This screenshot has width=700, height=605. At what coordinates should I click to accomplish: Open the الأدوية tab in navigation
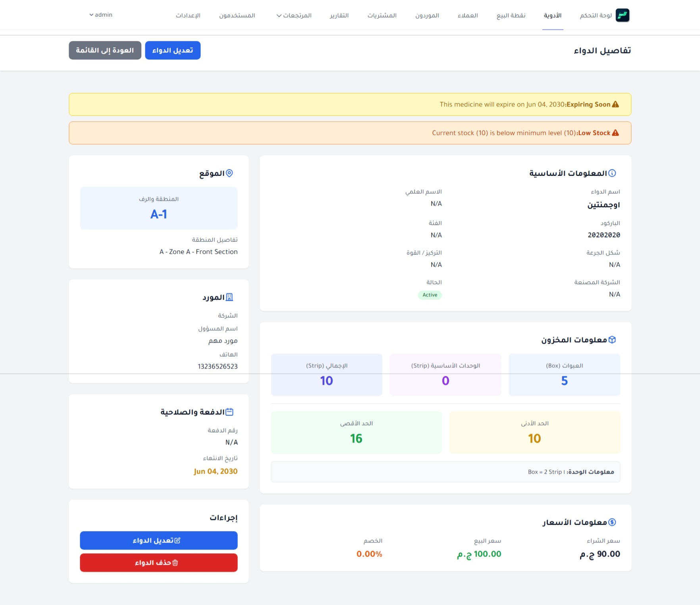click(x=553, y=15)
